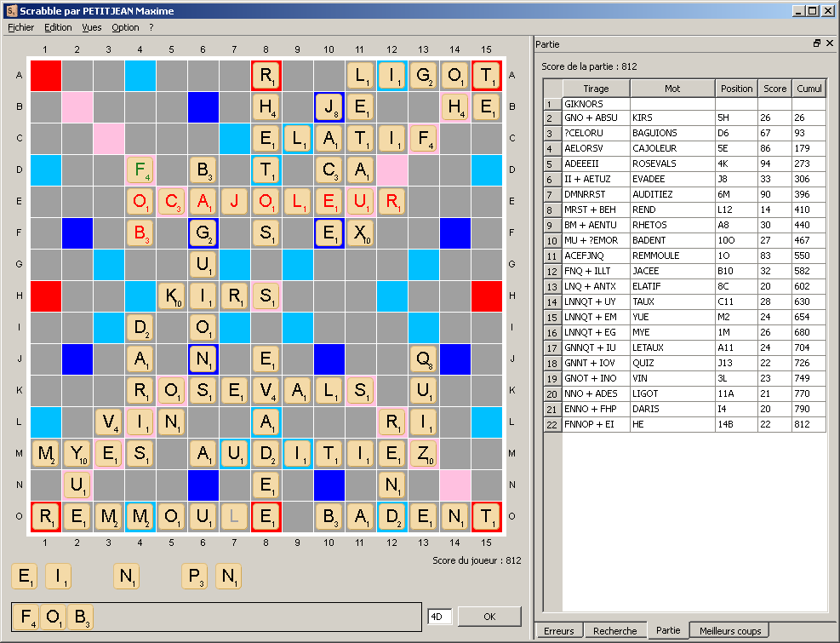Click the JACEE word cell

coord(672,271)
